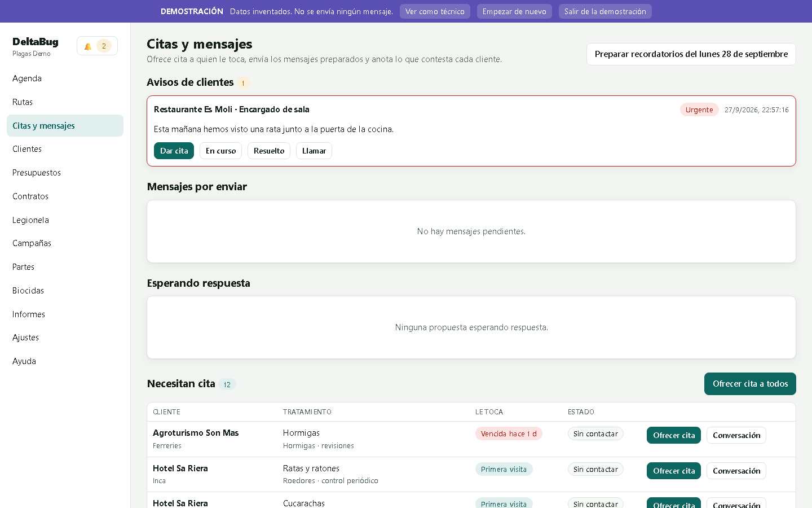Open the Ayuda help page
Viewport: 812px width, 508px height.
coord(65,361)
